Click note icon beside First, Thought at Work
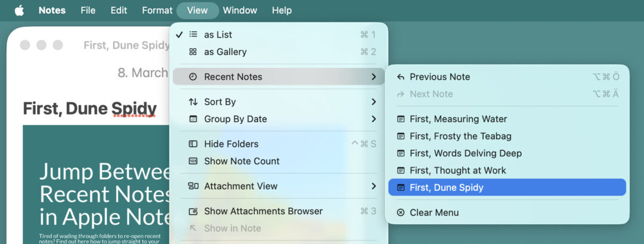Viewport: 644px width, 244px height. (x=401, y=170)
